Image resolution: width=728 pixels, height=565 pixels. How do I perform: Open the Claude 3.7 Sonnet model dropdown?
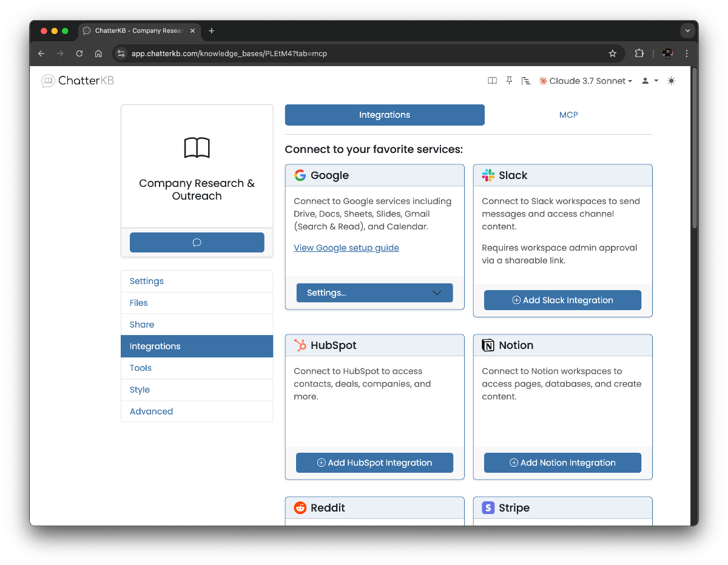tap(585, 81)
